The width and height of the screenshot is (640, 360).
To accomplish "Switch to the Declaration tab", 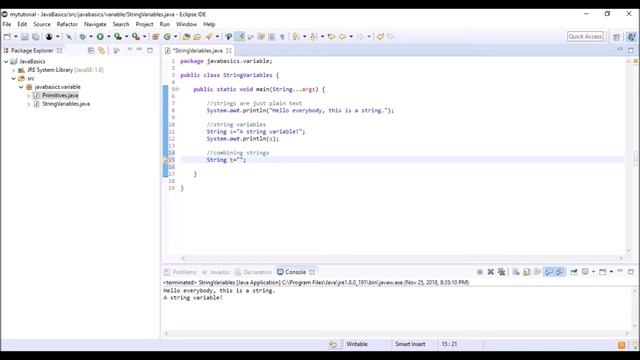I will point(253,272).
